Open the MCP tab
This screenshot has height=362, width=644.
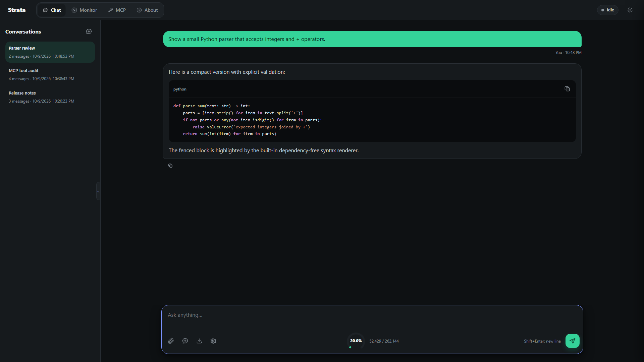pyautogui.click(x=117, y=10)
